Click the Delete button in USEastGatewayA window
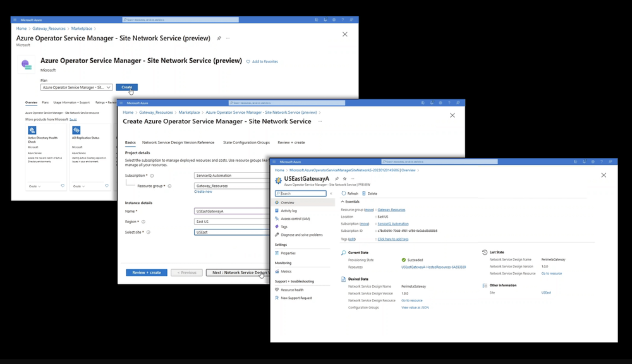 click(x=370, y=193)
